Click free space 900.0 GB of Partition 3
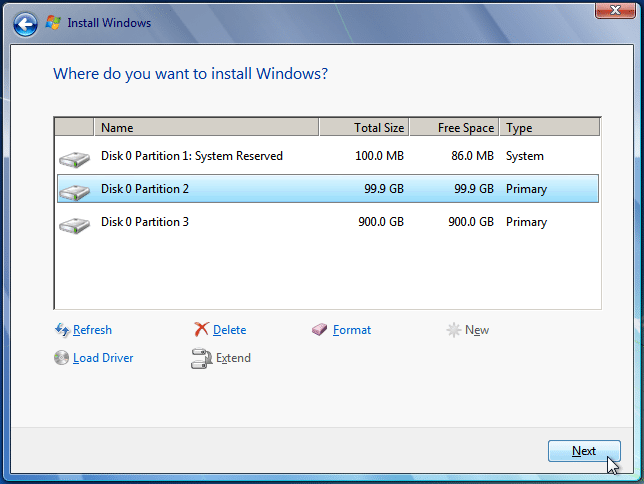 tap(471, 222)
